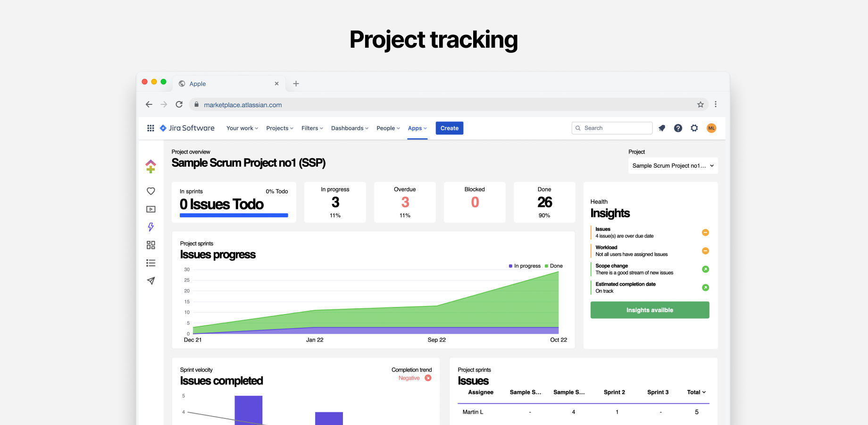Expand the Filters menu
The image size is (868, 425).
[x=312, y=128]
